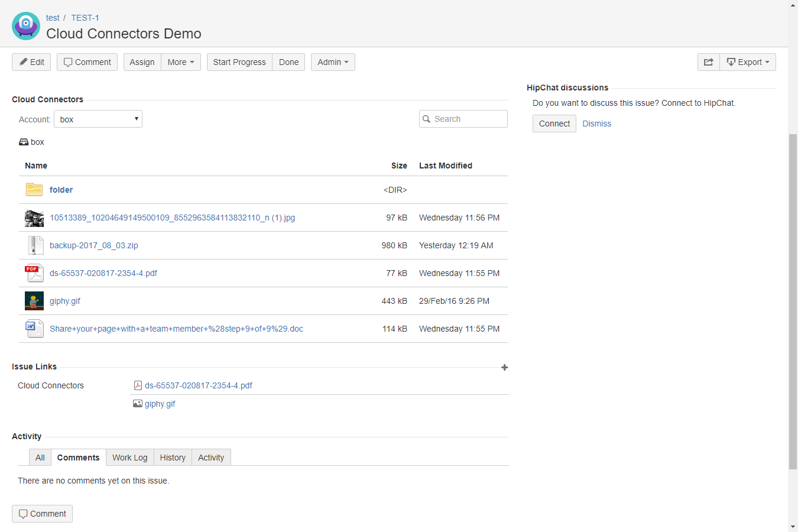Click the top Comment button
Image resolution: width=798 pixels, height=532 pixels.
point(87,62)
